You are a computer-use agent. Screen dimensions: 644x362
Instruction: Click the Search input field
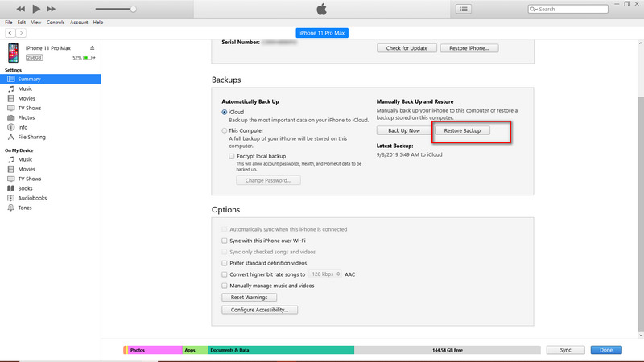pos(568,9)
